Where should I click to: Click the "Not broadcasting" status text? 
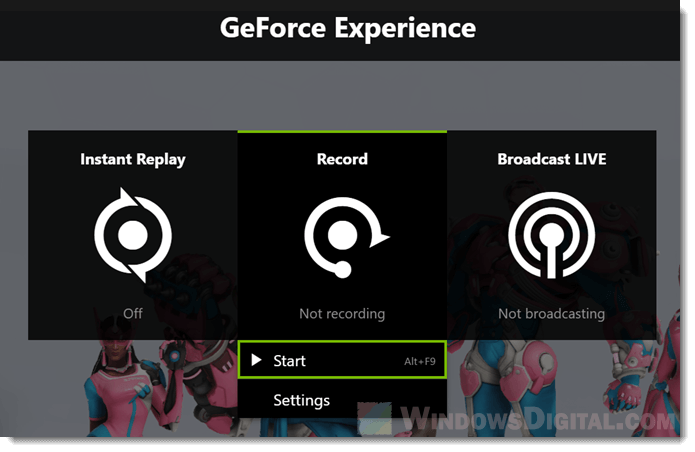551,314
